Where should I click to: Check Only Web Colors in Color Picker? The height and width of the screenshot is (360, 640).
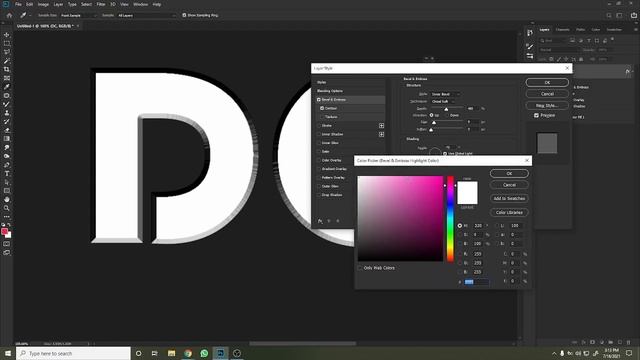point(360,268)
